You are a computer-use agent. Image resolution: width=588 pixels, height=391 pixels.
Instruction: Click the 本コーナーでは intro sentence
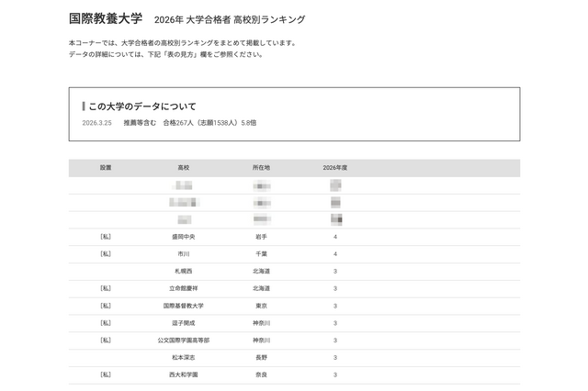click(183, 43)
